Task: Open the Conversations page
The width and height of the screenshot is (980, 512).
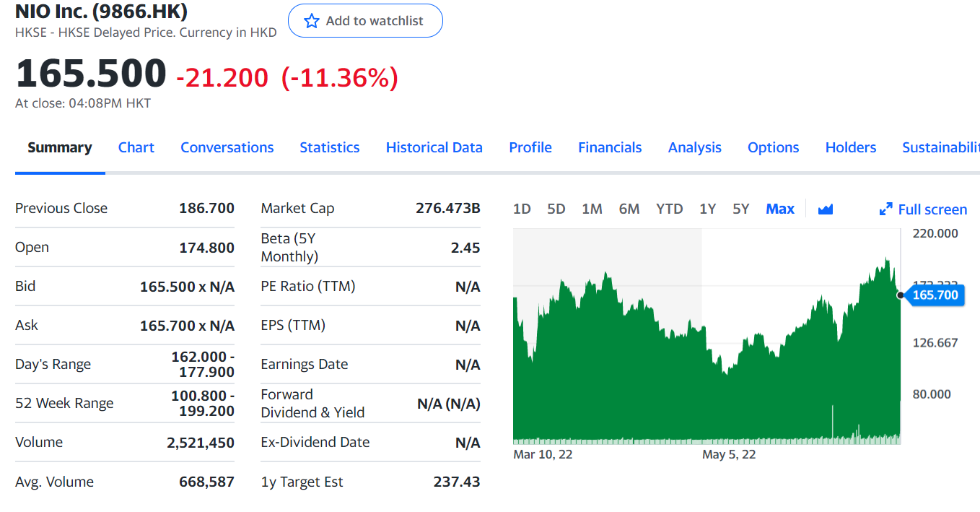Action: point(227,147)
